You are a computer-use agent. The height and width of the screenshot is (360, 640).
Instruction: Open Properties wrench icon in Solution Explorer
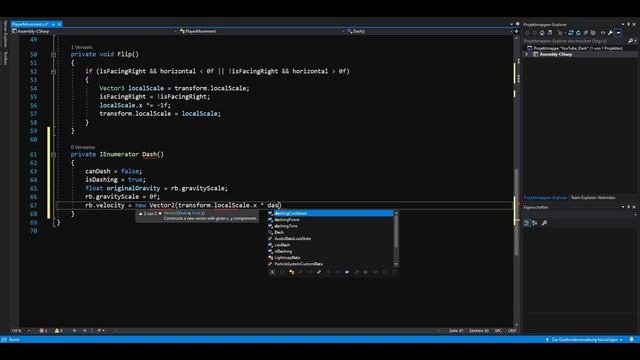click(x=610, y=33)
